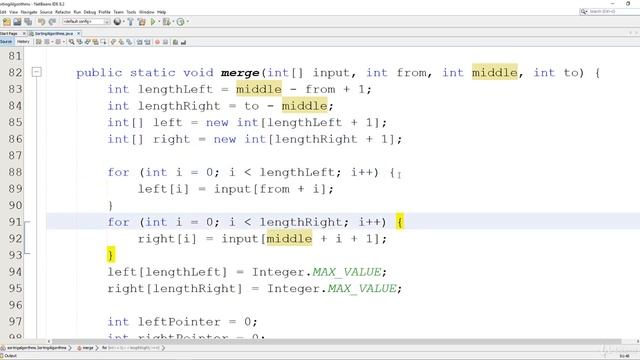The image size is (640, 360).
Task: Open the default config combo box
Action: click(x=87, y=22)
